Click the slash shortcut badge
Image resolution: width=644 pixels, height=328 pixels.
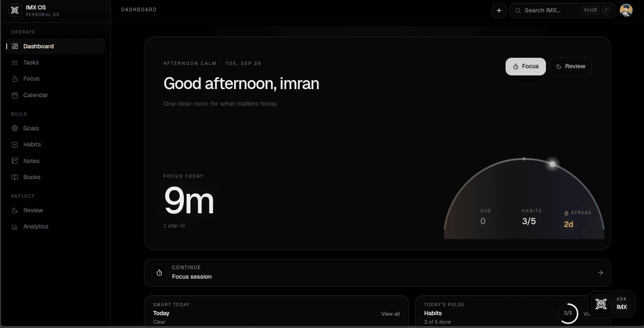pos(606,10)
